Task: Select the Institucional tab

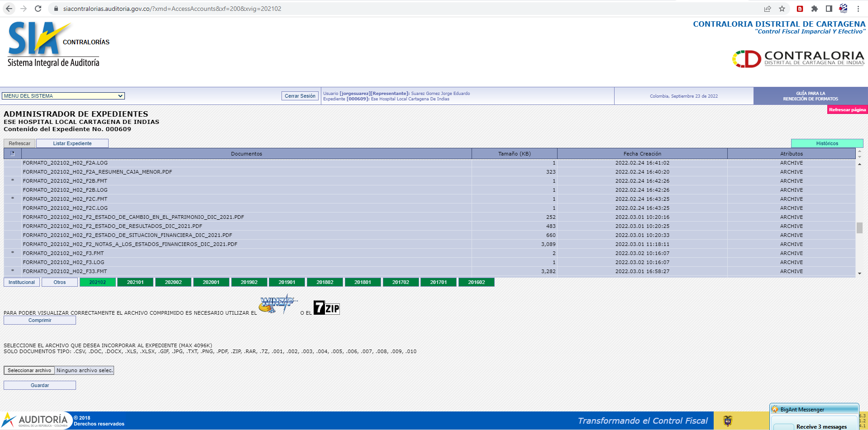Action: pyautogui.click(x=22, y=282)
